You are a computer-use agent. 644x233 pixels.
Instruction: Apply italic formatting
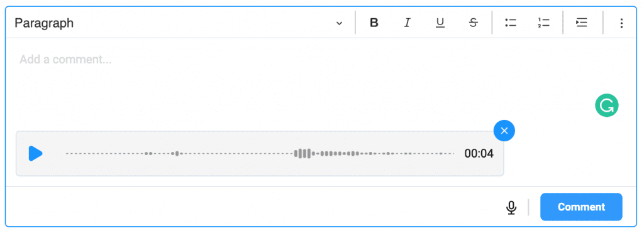pyautogui.click(x=407, y=23)
